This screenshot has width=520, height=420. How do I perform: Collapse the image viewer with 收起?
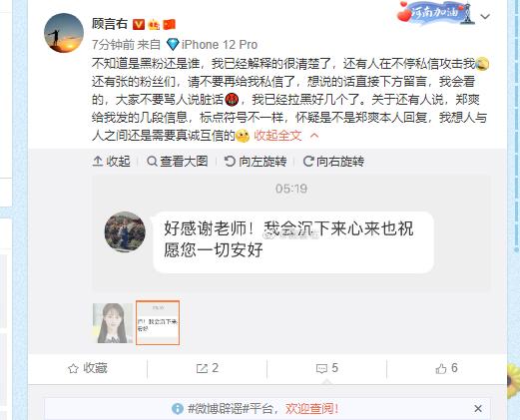[x=111, y=162]
